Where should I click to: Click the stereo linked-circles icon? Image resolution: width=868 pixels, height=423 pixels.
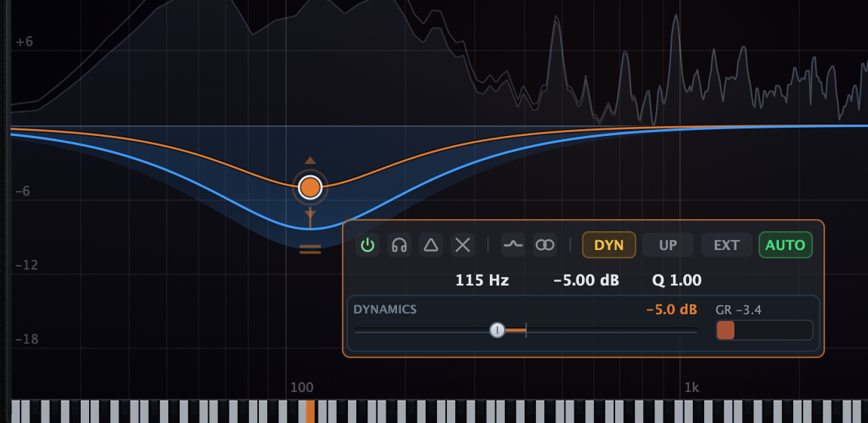click(x=545, y=245)
